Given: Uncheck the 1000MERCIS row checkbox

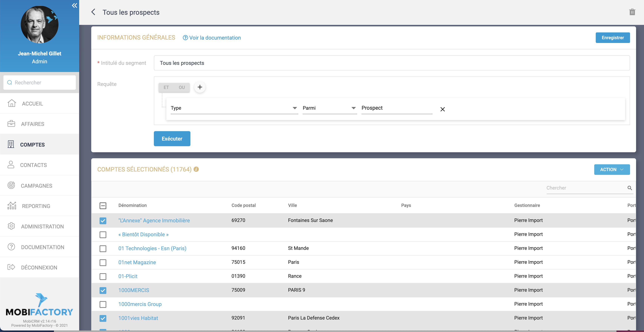Looking at the screenshot, I should pos(103,290).
